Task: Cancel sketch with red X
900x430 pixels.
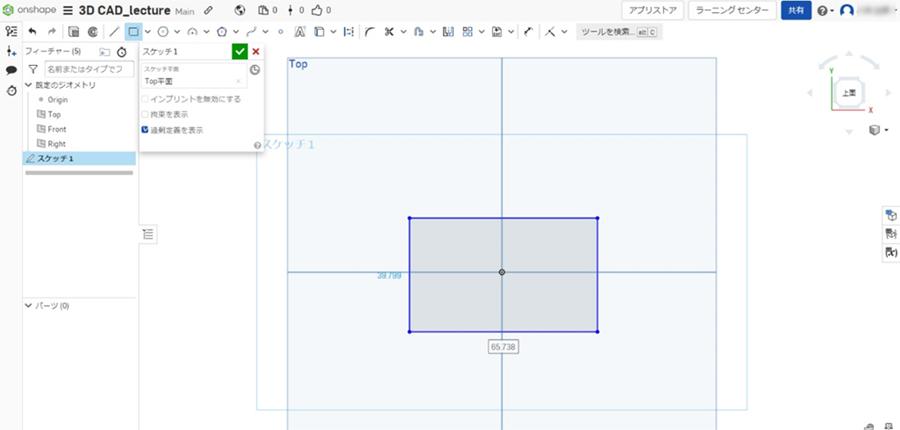Action: (256, 51)
